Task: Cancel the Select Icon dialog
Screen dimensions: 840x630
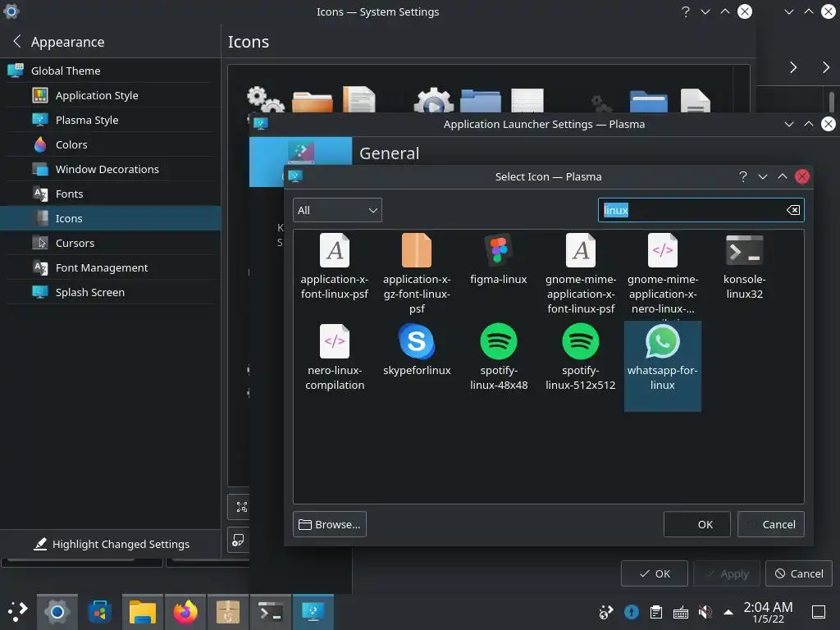Action: 770,524
